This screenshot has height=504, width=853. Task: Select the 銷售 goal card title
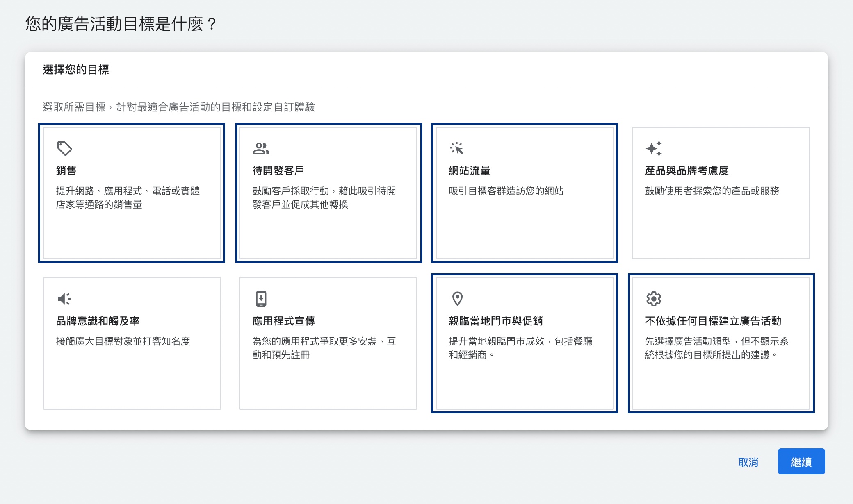[x=66, y=170]
